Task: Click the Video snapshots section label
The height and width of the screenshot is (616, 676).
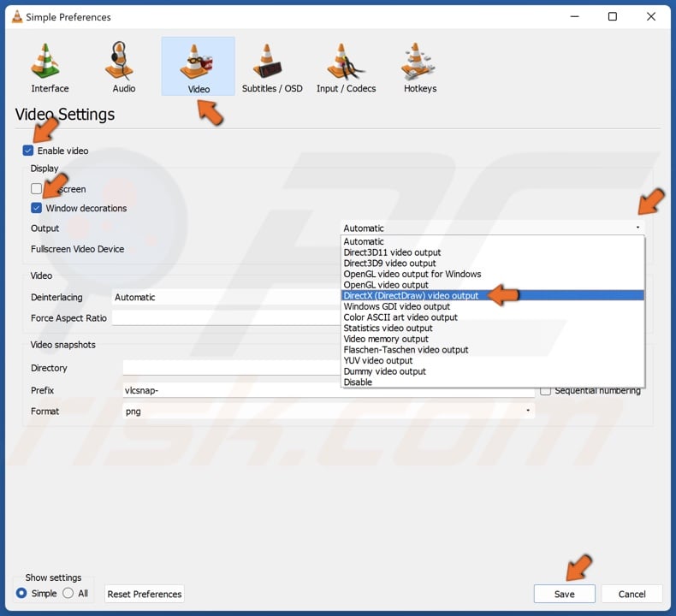Action: (x=62, y=345)
